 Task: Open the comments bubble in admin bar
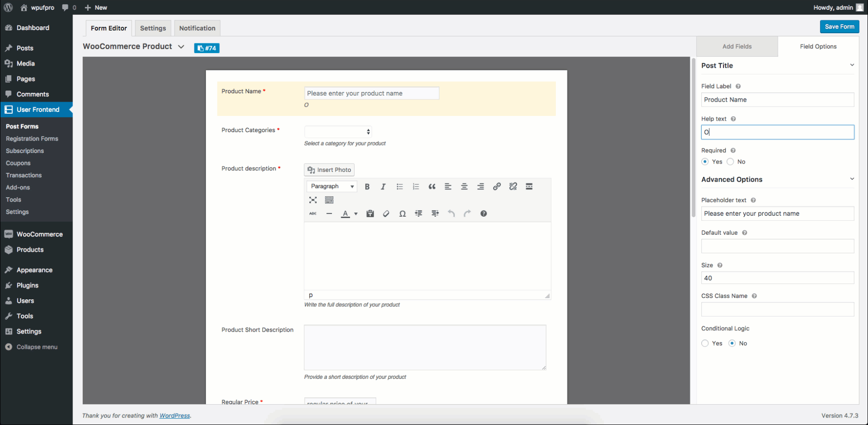coord(69,7)
